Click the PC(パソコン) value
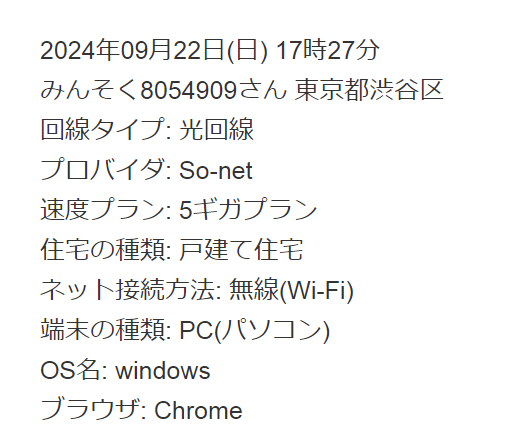Image resolution: width=525 pixels, height=439 pixels. click(x=254, y=330)
